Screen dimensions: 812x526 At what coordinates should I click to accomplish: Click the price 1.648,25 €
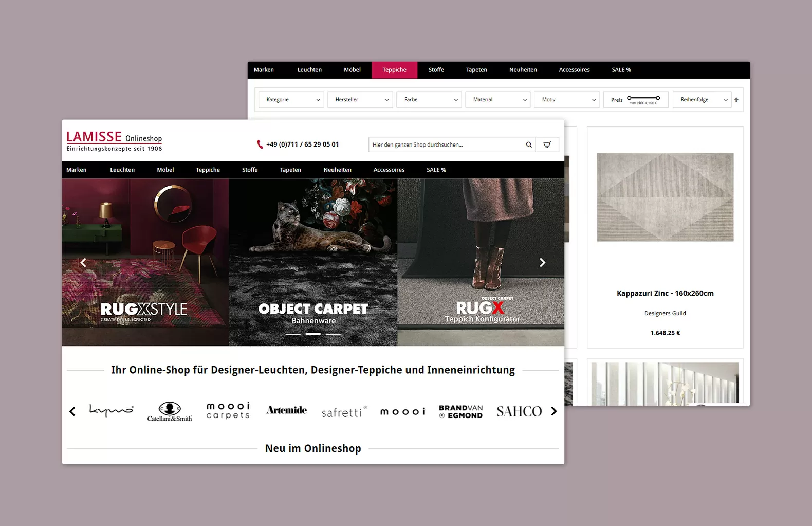(x=665, y=333)
